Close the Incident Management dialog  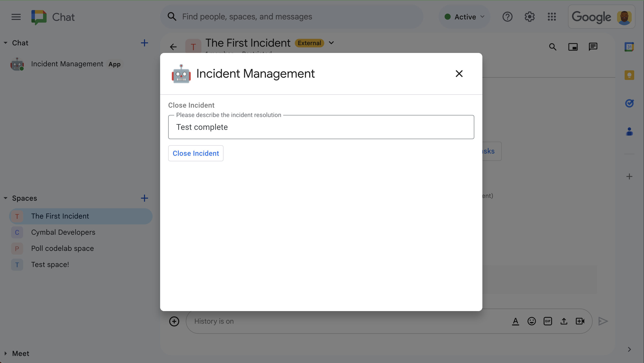point(459,74)
